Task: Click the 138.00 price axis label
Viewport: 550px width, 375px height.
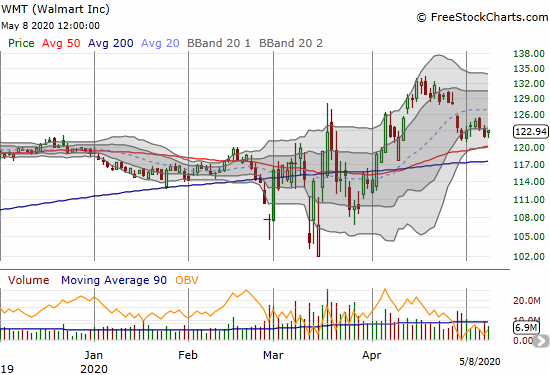Action: [529, 54]
